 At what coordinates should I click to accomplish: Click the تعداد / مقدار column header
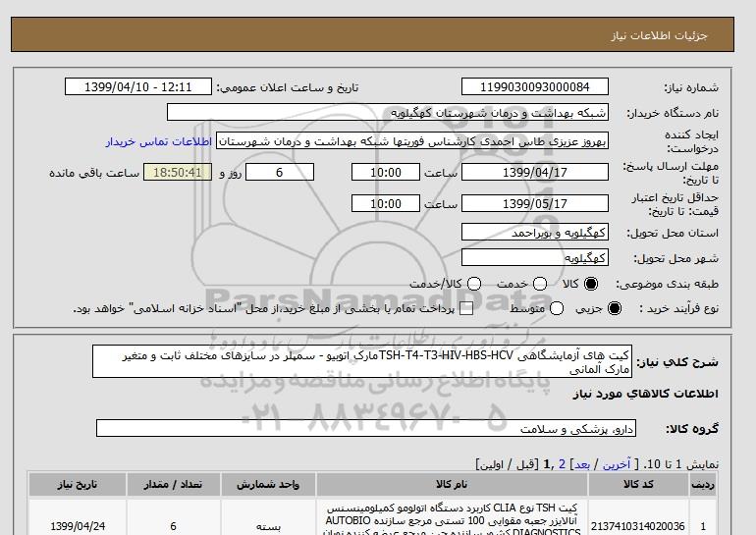click(174, 484)
